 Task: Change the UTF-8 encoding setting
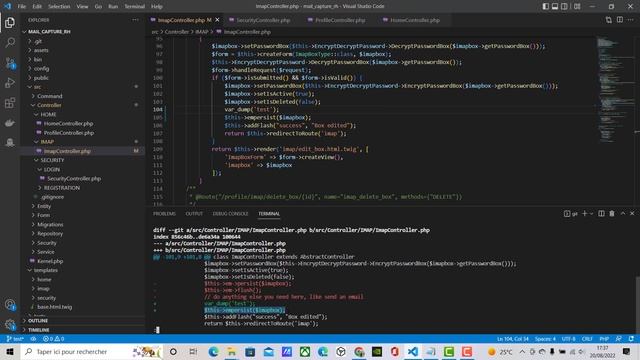click(568, 339)
